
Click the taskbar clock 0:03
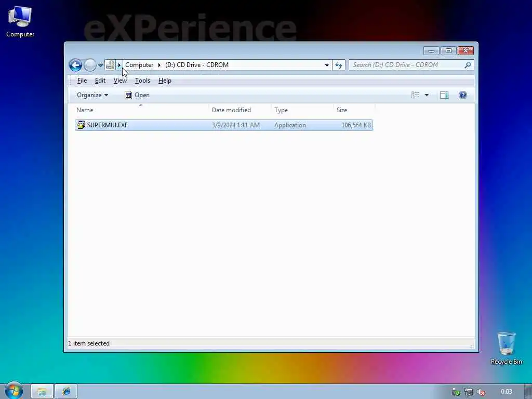[x=506, y=392]
